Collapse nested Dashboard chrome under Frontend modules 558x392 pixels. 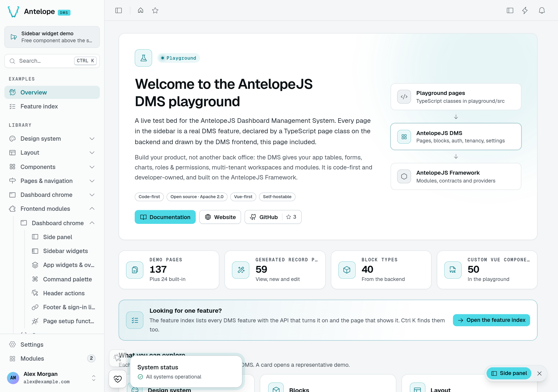click(x=58, y=223)
